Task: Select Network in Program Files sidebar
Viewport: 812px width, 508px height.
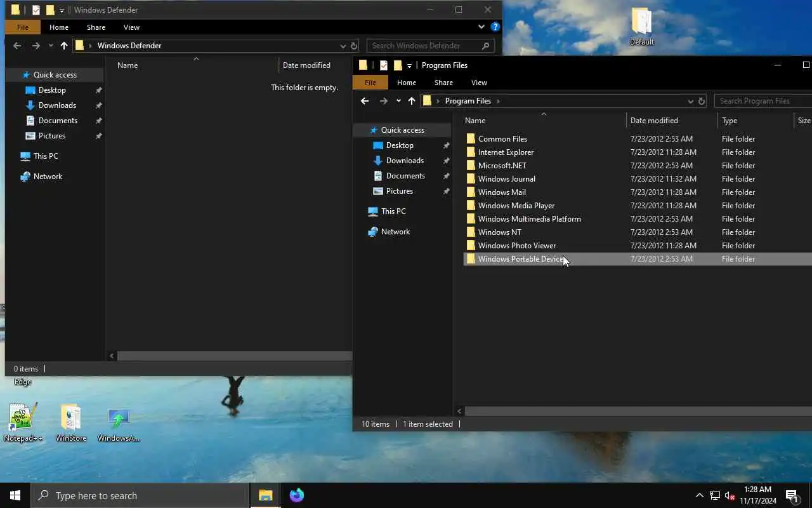Action: (x=395, y=232)
